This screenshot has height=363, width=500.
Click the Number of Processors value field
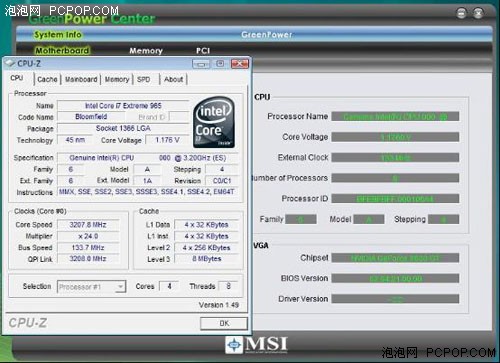[395, 178]
